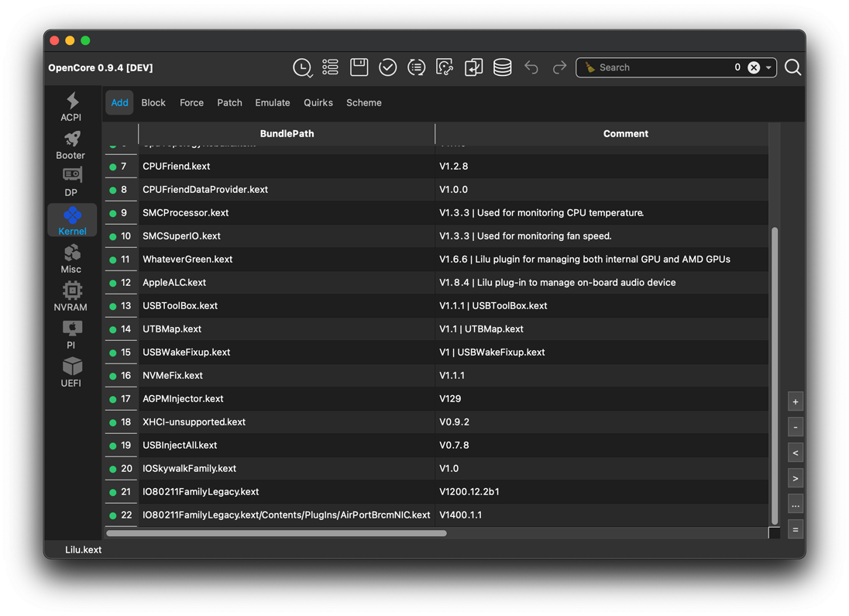849x616 pixels.
Task: Switch to the Block tab
Action: coord(153,102)
